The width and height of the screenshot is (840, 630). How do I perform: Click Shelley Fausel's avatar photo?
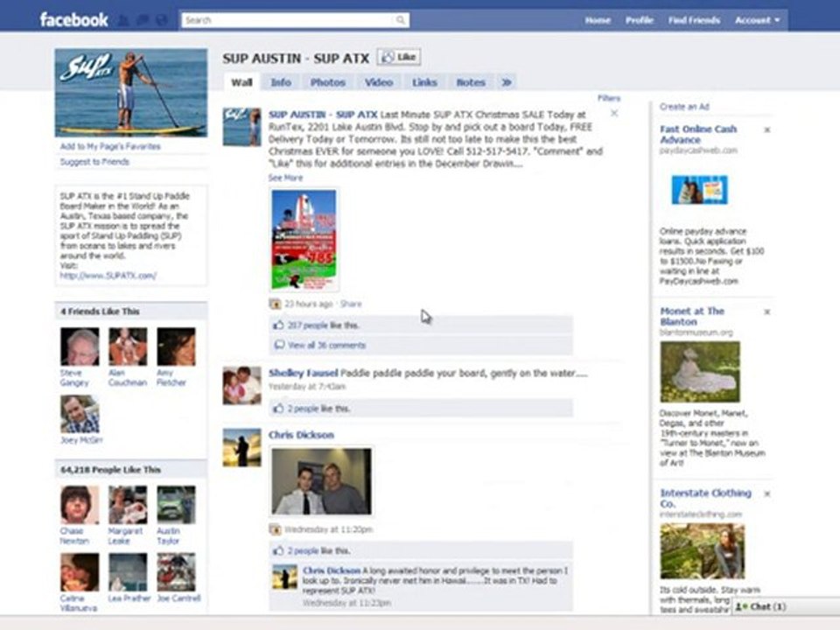pos(242,386)
